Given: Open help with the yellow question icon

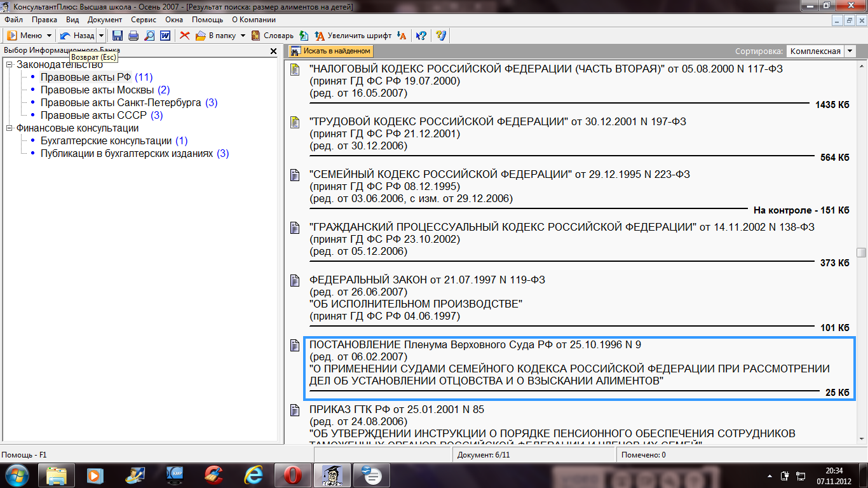Looking at the screenshot, I should pos(441,36).
